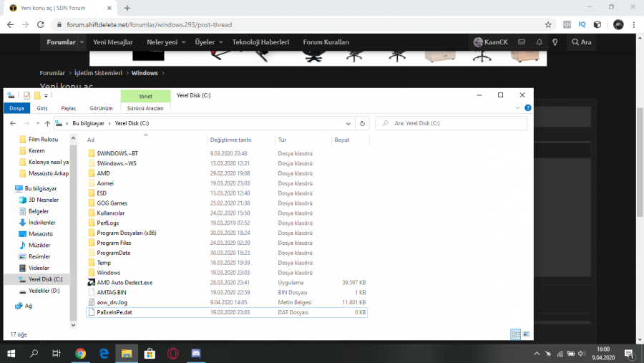Open KaanCK user profile menu

pos(490,42)
